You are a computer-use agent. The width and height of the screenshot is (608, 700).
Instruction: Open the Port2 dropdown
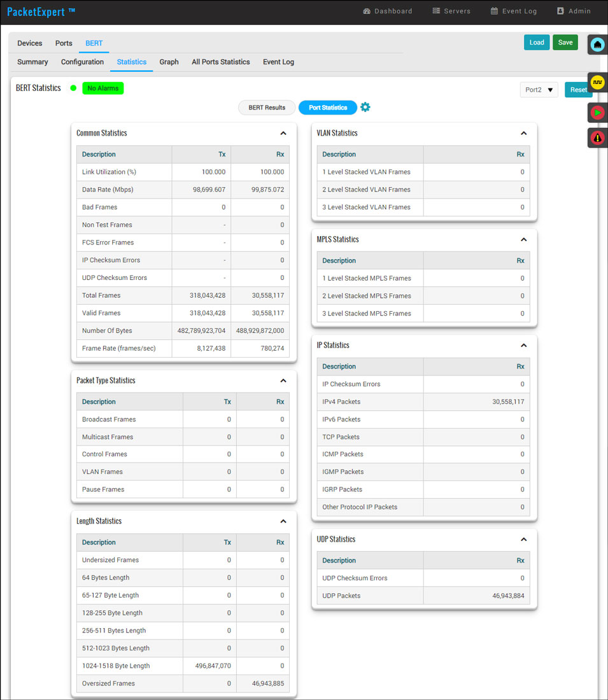(539, 90)
